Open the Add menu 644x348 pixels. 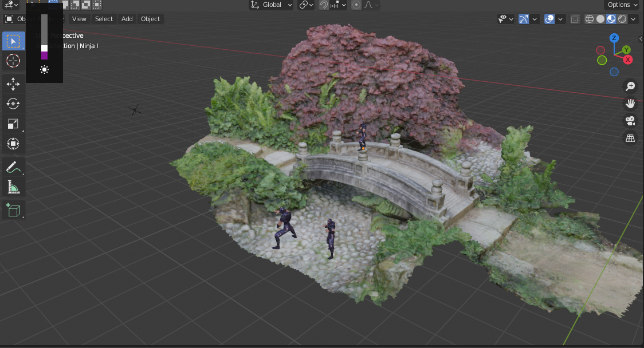click(x=127, y=19)
